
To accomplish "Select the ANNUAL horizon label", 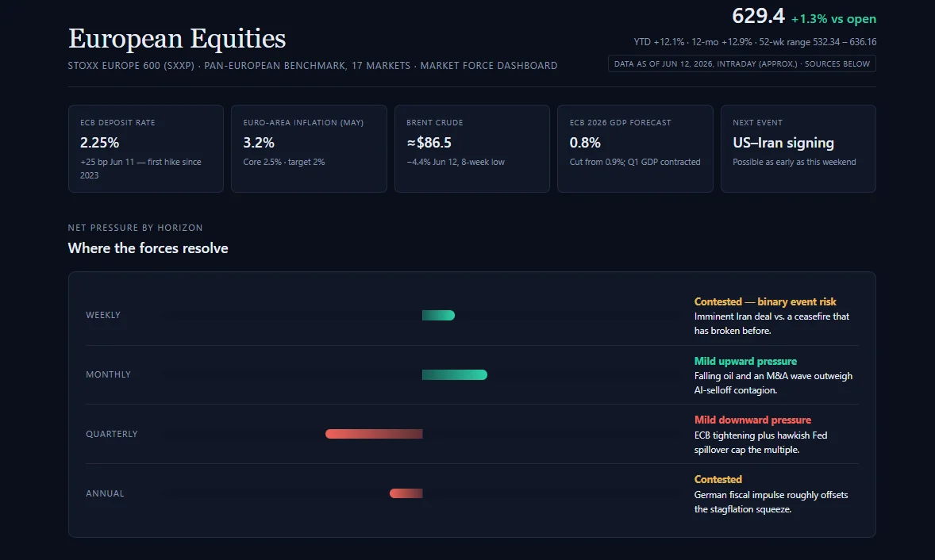I will click(x=105, y=493).
